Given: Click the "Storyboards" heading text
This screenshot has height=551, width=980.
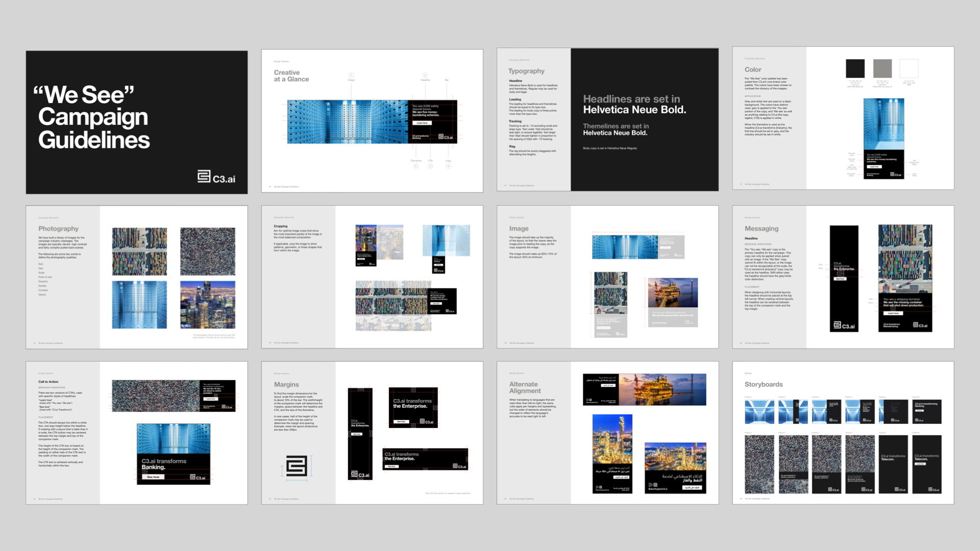Looking at the screenshot, I should click(764, 384).
